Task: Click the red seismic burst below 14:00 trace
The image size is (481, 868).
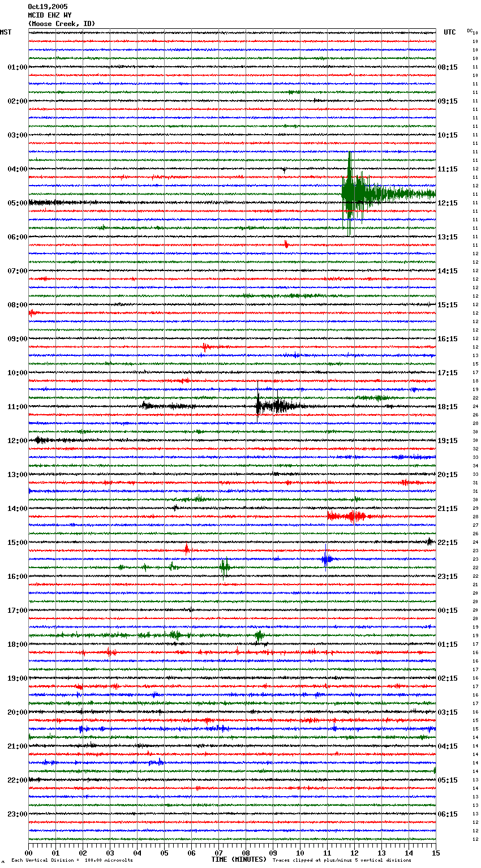Action: point(350,516)
